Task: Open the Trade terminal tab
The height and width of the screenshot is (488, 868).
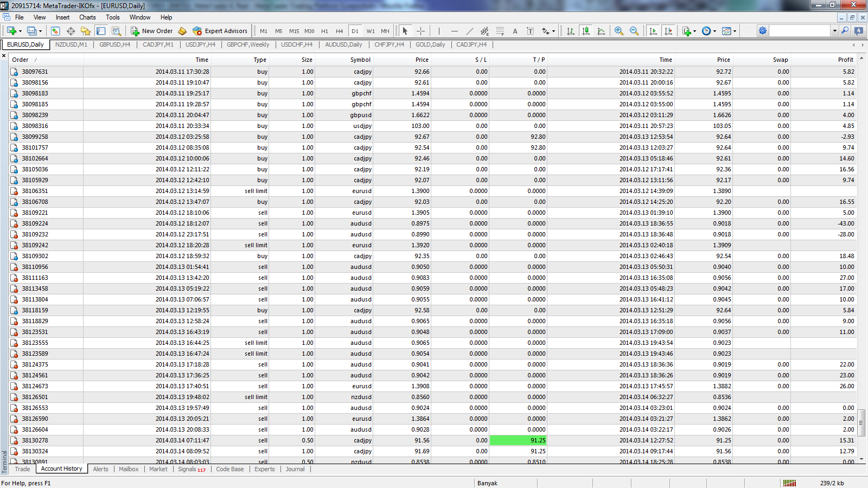Action: (x=22, y=469)
